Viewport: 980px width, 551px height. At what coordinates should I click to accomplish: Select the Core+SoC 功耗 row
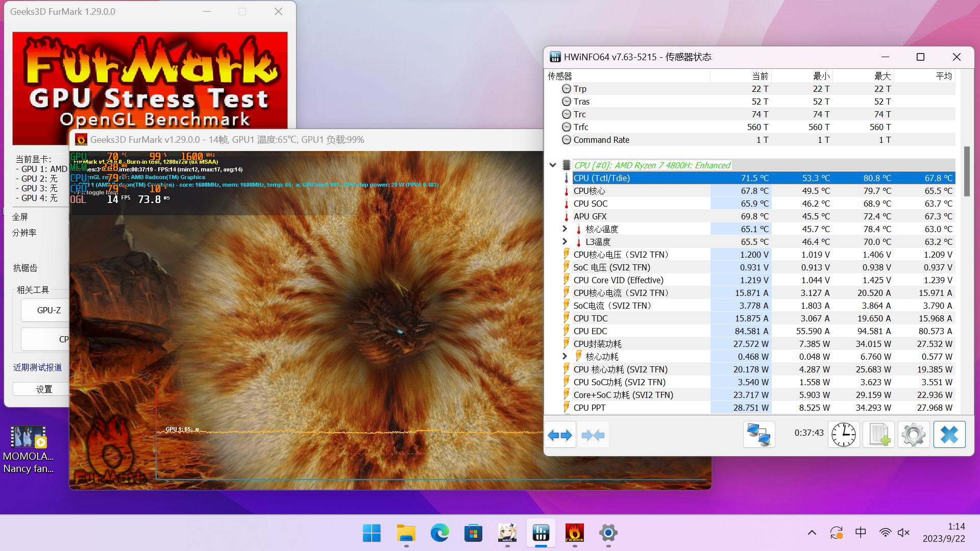point(758,395)
